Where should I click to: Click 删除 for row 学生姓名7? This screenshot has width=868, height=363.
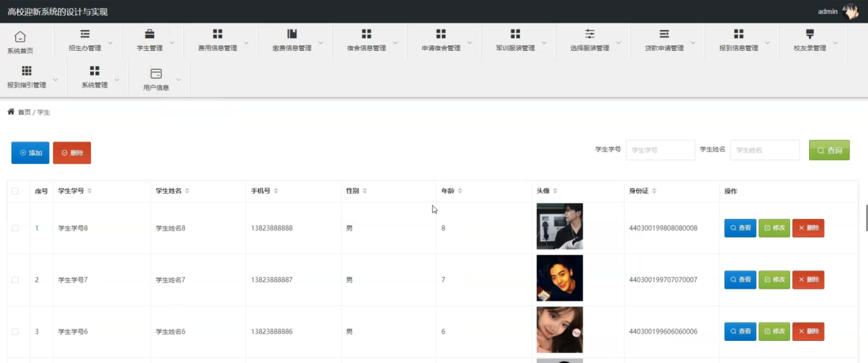[x=808, y=279]
